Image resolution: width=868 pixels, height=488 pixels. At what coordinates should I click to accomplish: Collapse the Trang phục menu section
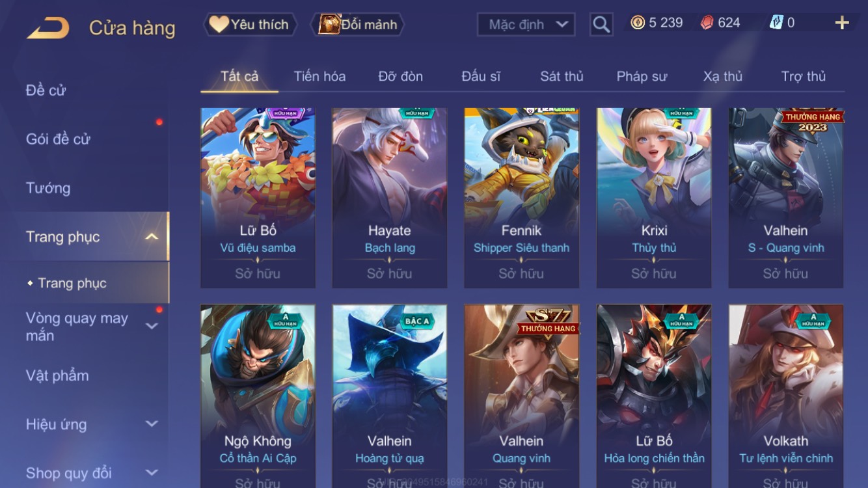pos(152,237)
